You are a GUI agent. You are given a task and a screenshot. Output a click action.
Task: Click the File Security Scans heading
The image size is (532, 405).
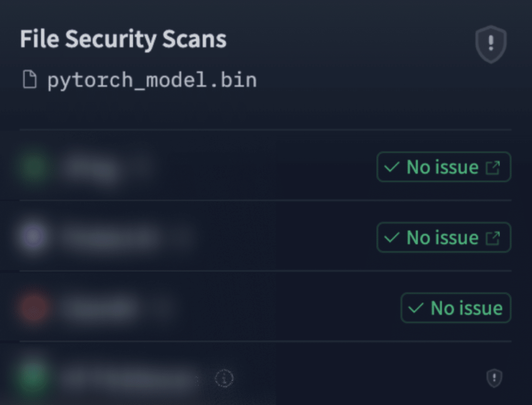[123, 39]
